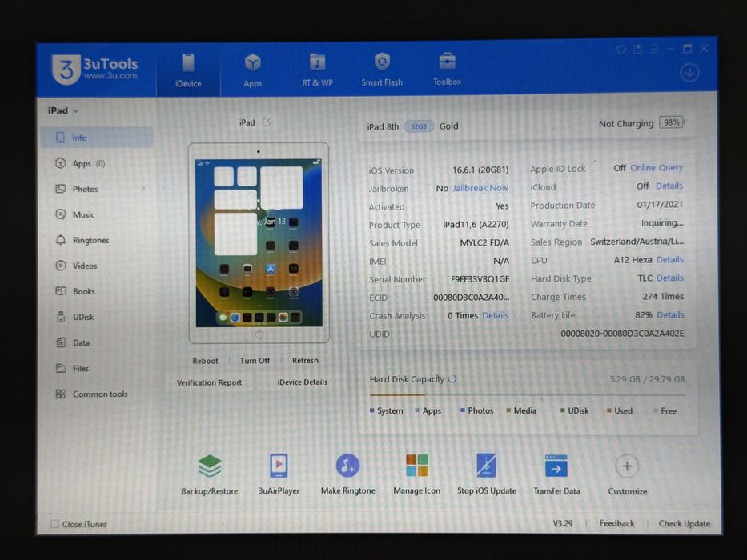Go to the Smart Flash tab
The image size is (747, 560).
tap(382, 70)
